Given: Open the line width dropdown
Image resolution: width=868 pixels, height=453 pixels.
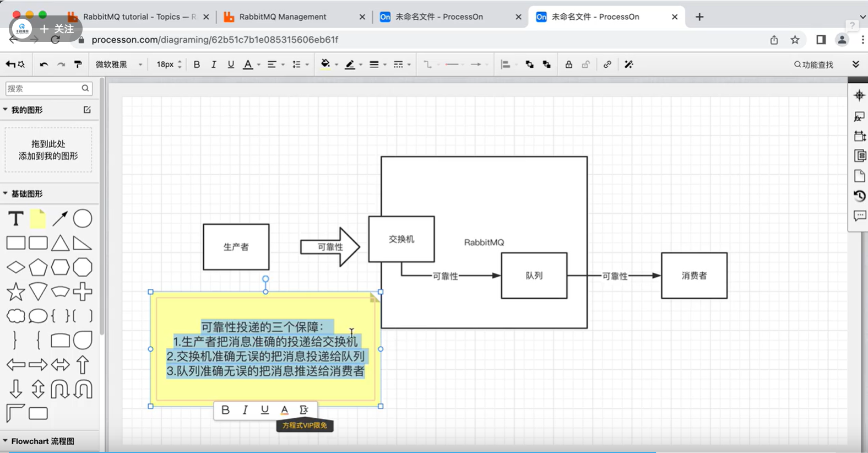Looking at the screenshot, I should (x=377, y=64).
